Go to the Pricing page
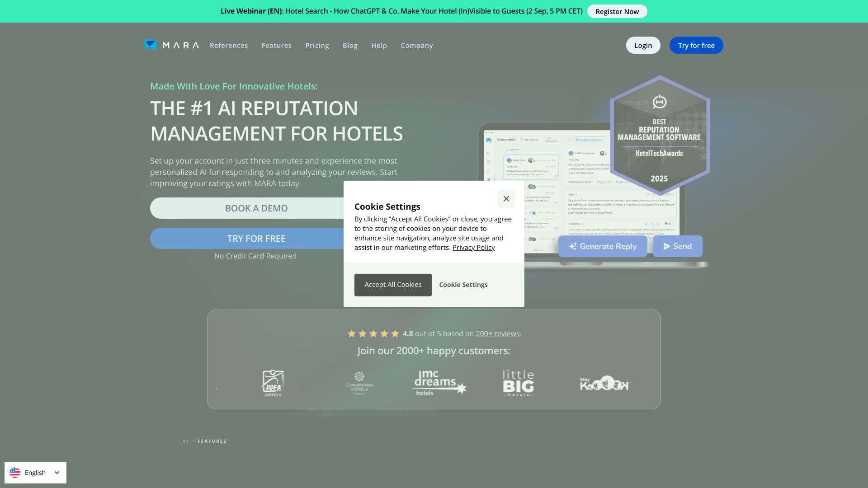Screen dimensions: 868x488 click(x=317, y=46)
